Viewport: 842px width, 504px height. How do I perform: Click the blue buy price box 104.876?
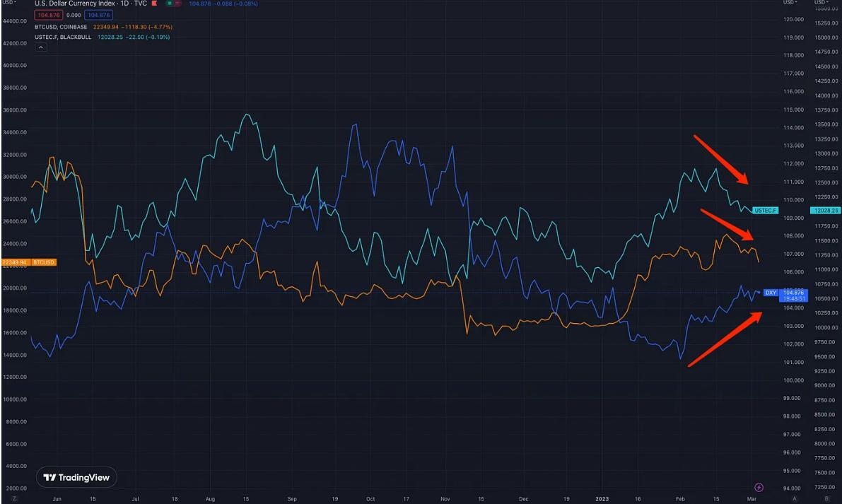coord(98,15)
